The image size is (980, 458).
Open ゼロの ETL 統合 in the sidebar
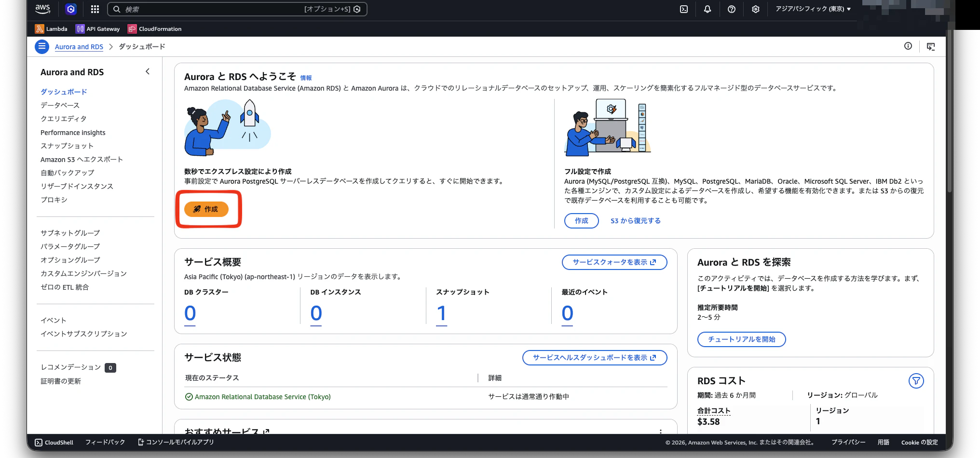pos(65,287)
